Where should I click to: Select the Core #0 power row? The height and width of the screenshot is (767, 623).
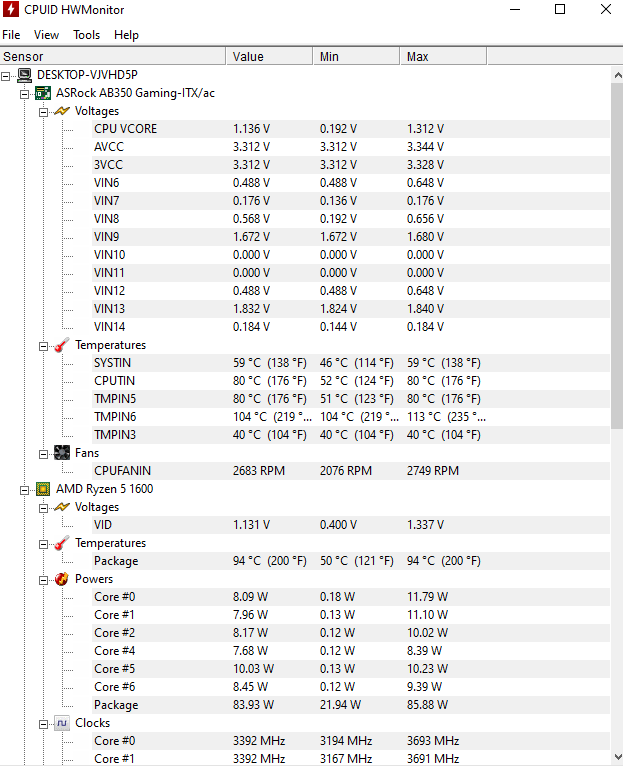coord(351,597)
